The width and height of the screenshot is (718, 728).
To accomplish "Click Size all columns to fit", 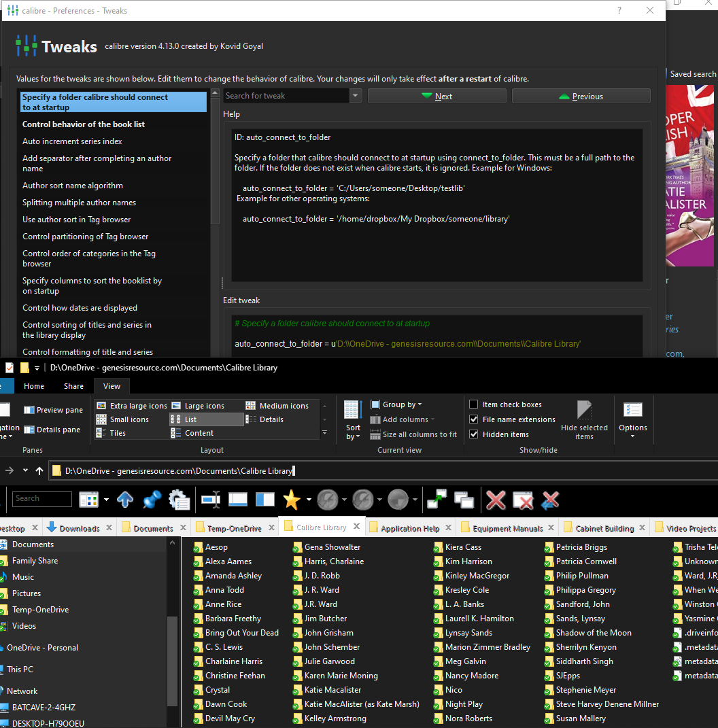I will point(413,434).
